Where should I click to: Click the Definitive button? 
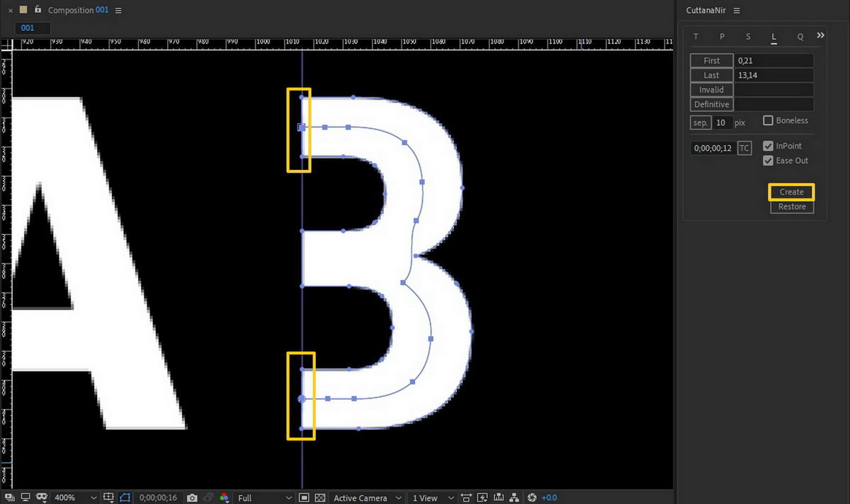coord(712,105)
